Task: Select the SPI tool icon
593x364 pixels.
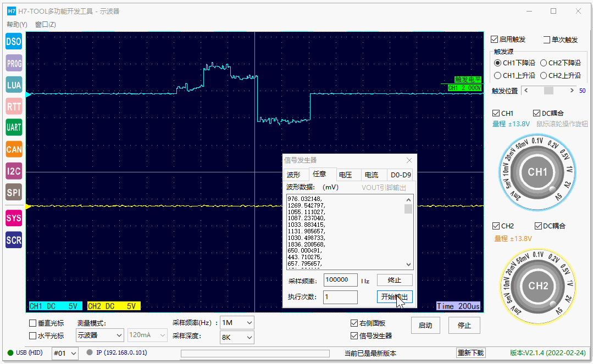Action: 13,192
